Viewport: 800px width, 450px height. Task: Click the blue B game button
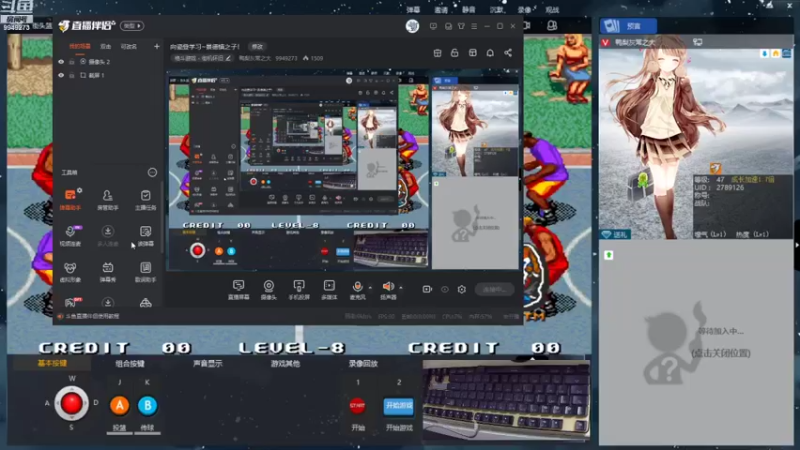click(147, 406)
